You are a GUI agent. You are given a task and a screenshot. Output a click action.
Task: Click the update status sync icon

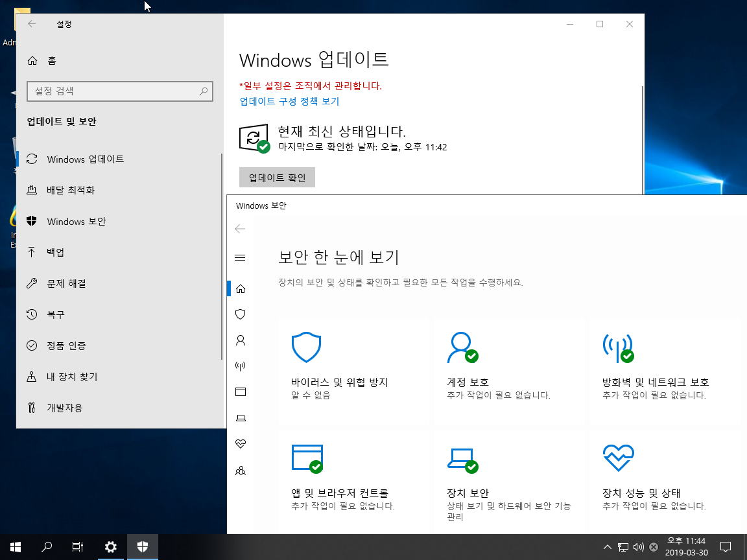point(254,139)
